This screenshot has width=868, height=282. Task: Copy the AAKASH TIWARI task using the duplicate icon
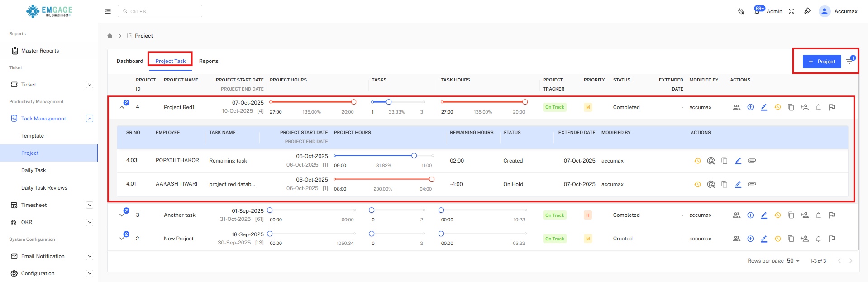[x=725, y=184]
